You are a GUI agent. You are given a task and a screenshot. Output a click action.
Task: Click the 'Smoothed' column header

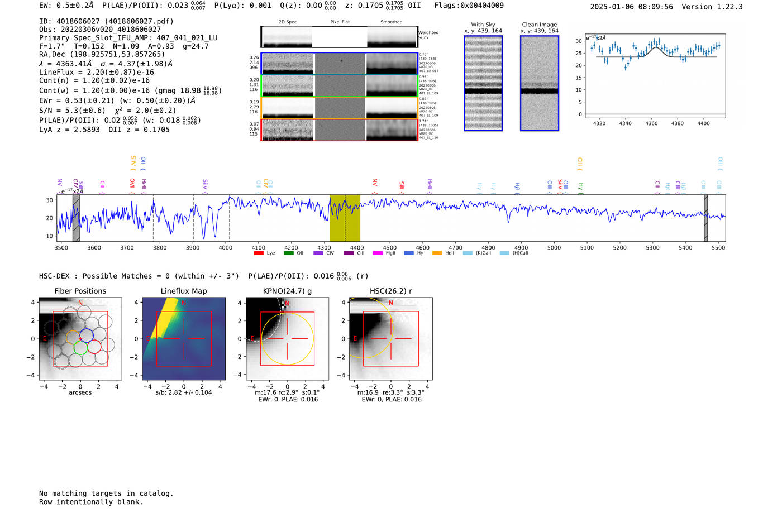[392, 22]
